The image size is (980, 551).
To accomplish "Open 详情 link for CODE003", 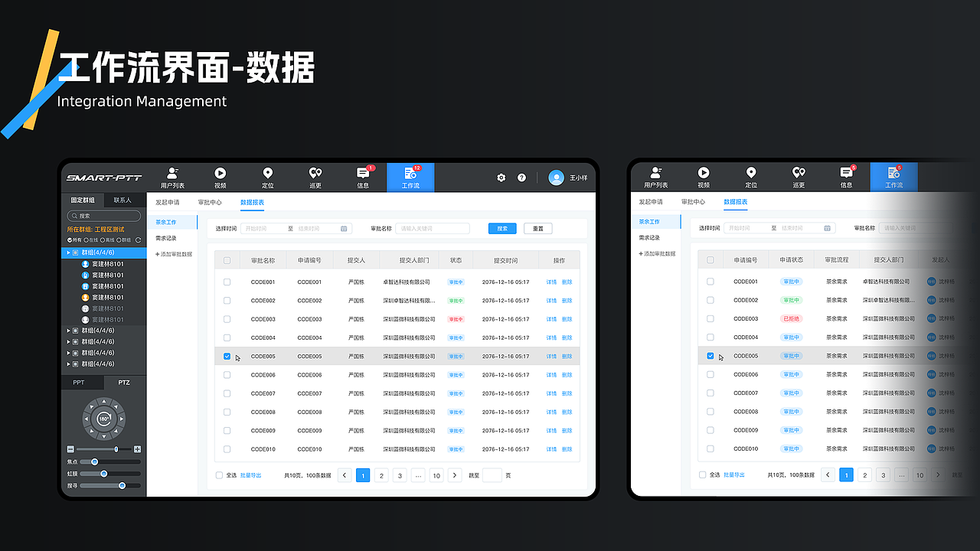I will coord(551,318).
